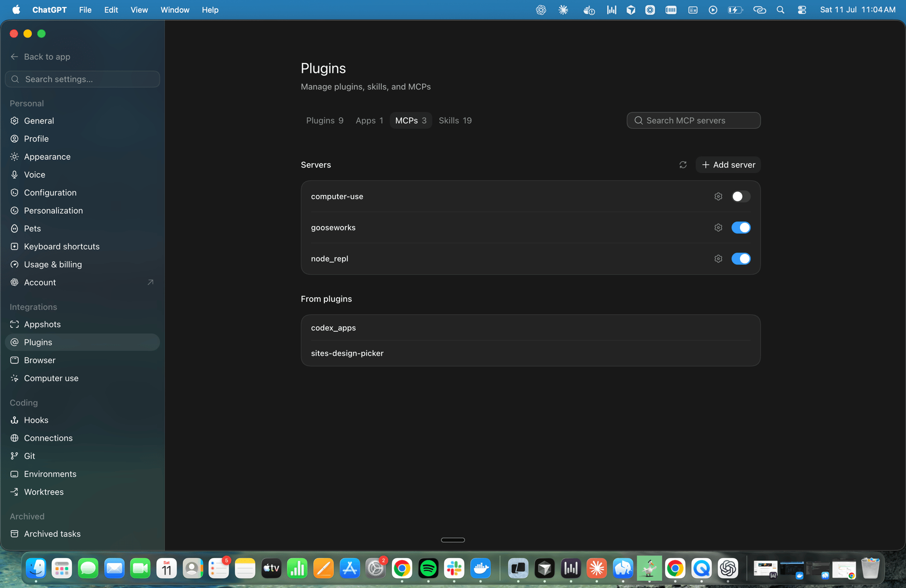Open Personalization settings
Screen dimensions: 906x588
coord(82,210)
